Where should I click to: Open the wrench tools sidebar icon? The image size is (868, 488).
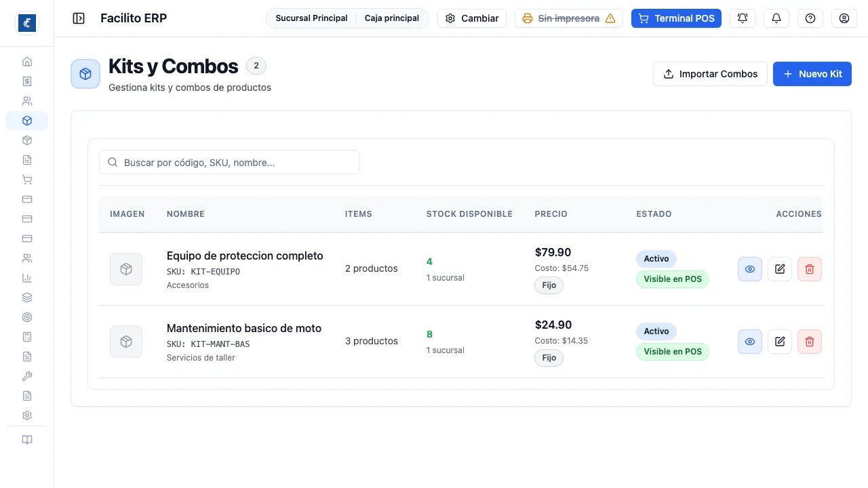coord(27,376)
